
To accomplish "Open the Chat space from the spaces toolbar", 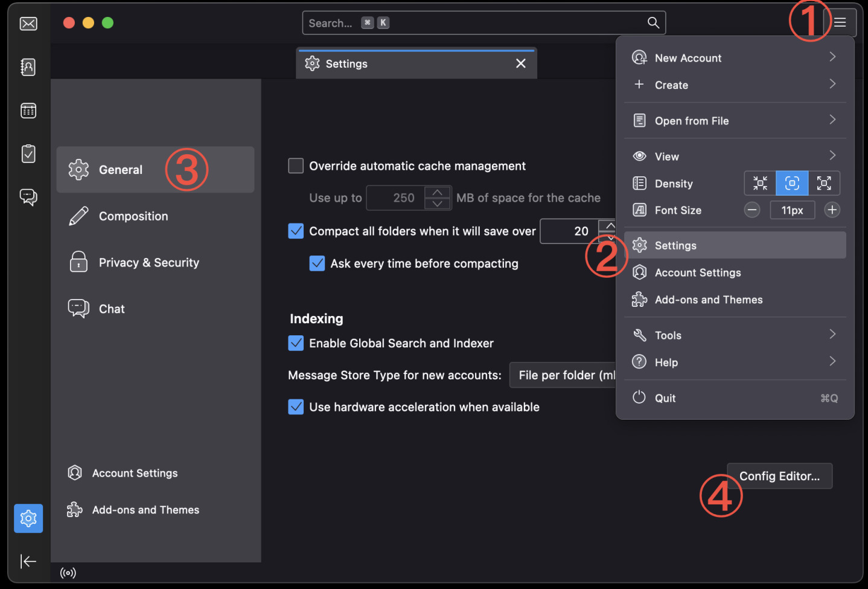I will [28, 197].
